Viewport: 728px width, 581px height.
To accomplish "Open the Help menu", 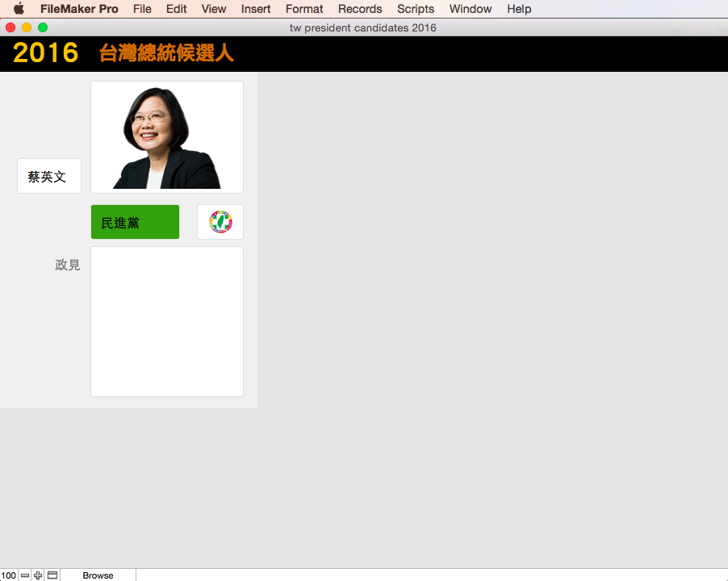I will coord(519,9).
